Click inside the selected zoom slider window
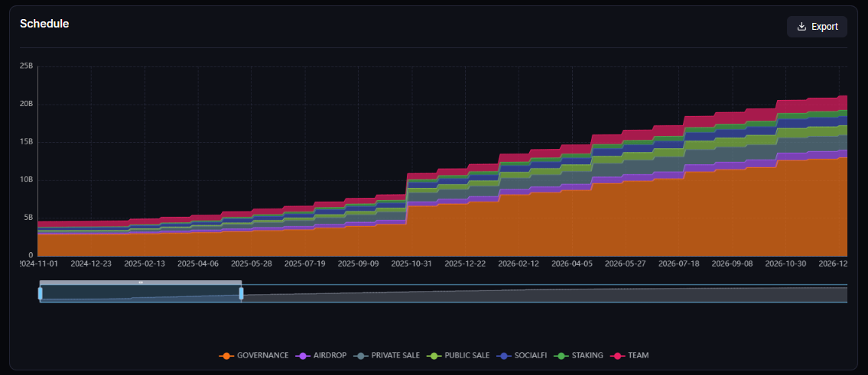Image resolution: width=868 pixels, height=375 pixels. tap(141, 295)
